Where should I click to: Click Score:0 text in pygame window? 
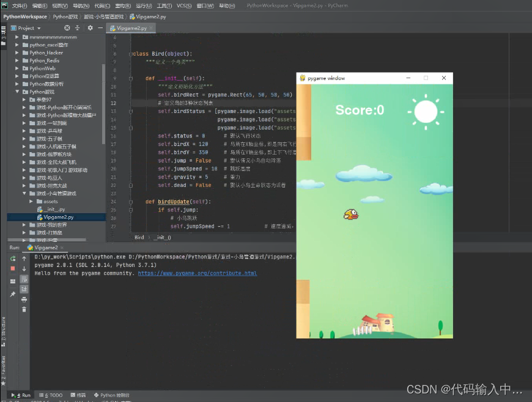[360, 110]
